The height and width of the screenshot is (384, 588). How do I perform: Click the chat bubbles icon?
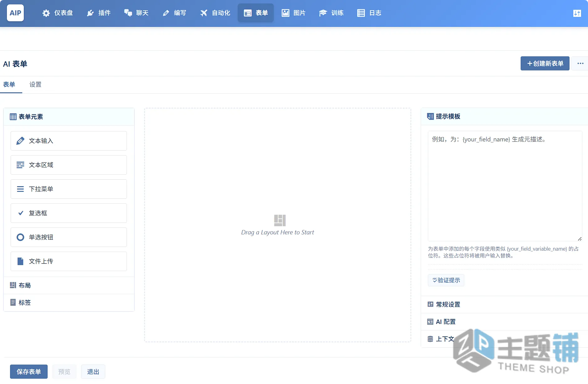pyautogui.click(x=128, y=13)
